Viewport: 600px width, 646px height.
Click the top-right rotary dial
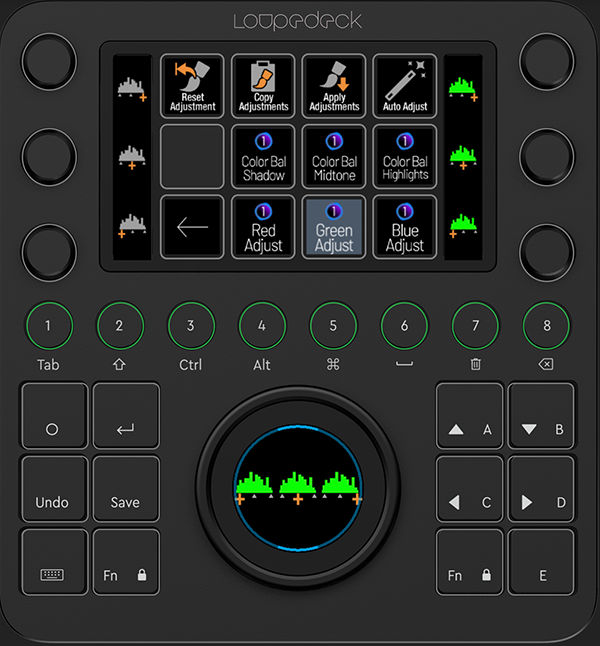pos(547,61)
